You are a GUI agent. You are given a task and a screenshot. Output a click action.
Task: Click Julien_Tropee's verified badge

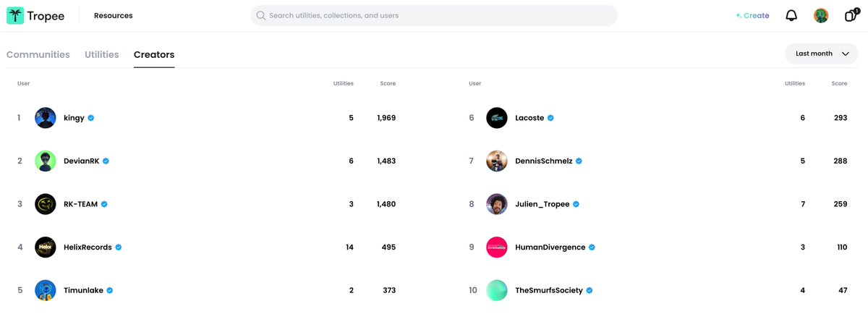point(577,204)
